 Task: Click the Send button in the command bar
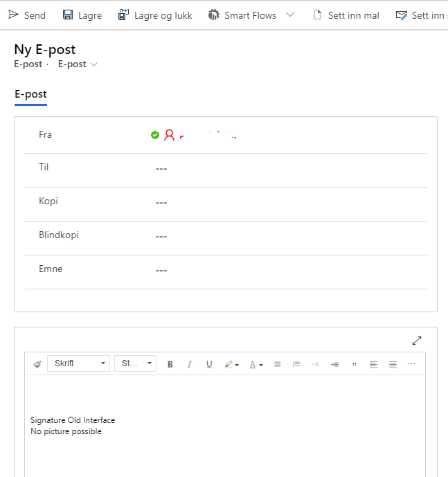[x=27, y=15]
